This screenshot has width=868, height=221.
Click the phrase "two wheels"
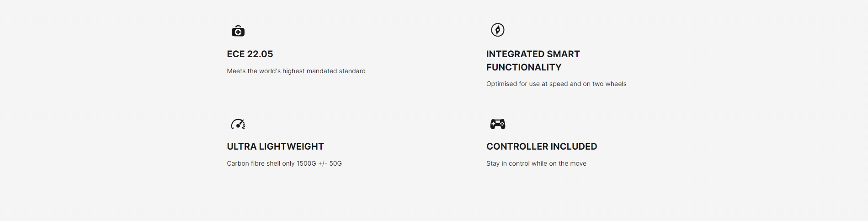pos(609,84)
